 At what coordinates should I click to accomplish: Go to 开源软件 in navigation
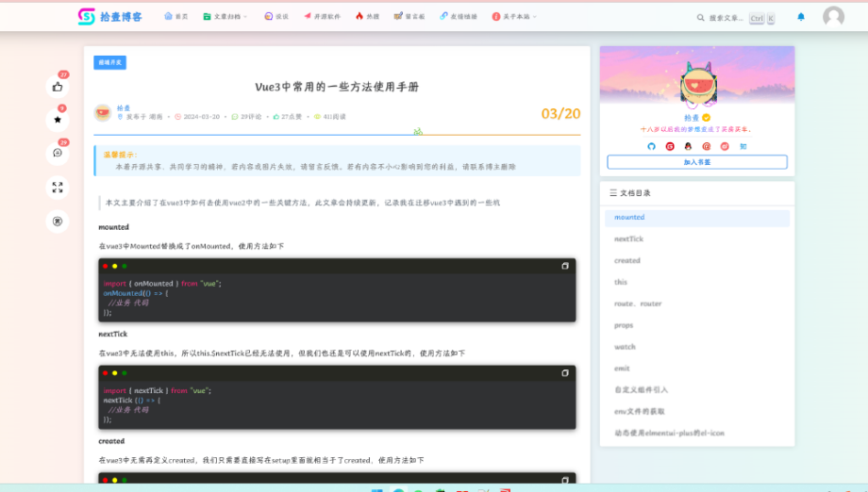point(322,17)
